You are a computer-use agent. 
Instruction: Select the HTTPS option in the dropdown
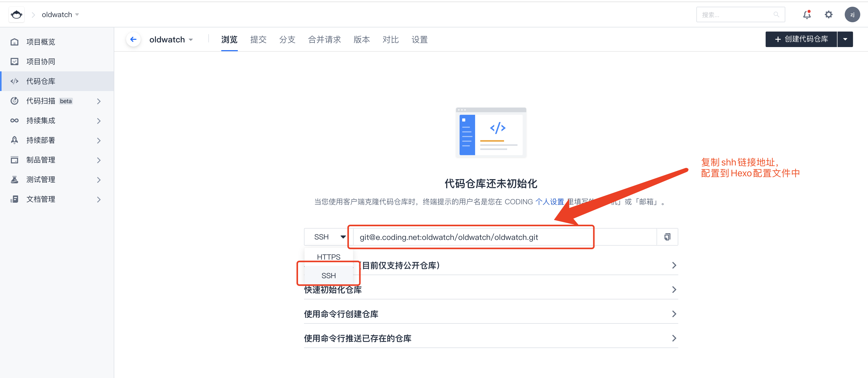tap(329, 257)
